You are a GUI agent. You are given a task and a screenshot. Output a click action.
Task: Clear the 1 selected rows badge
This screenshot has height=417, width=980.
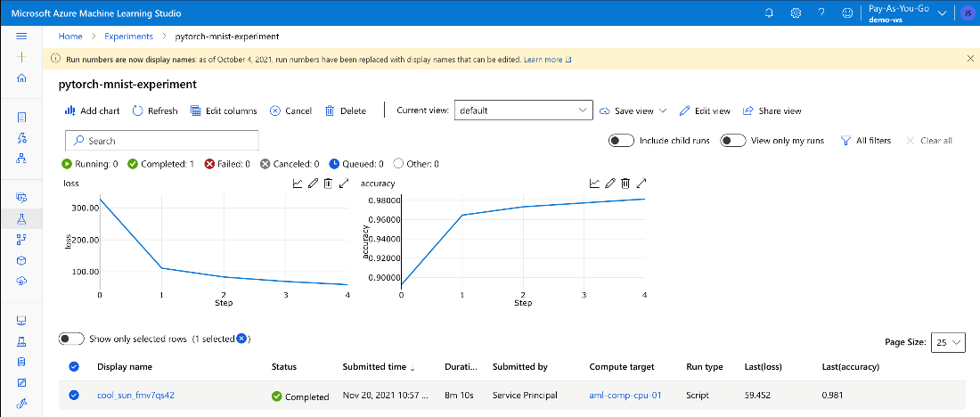tap(241, 339)
